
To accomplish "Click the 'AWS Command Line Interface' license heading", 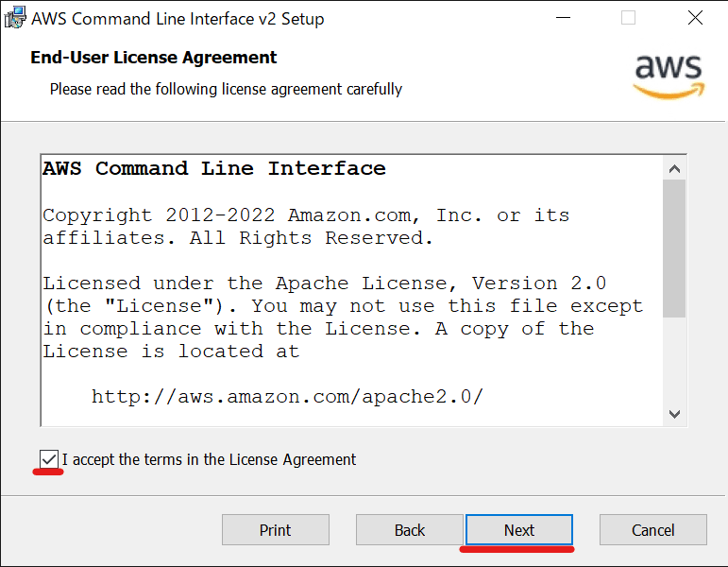I will coord(214,168).
